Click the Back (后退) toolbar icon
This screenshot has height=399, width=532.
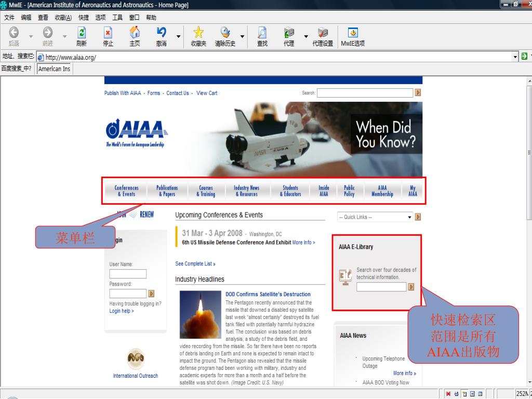coord(14,33)
